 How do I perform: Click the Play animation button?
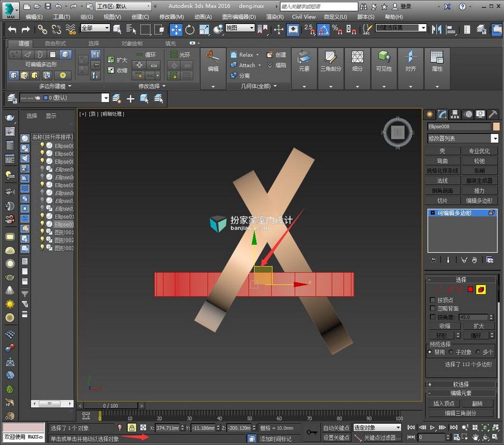tap(432, 427)
